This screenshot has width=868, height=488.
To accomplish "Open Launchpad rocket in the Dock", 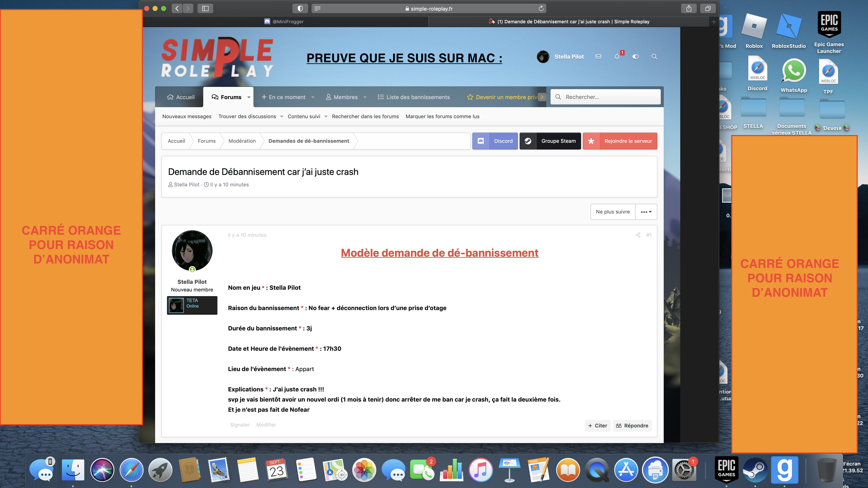I will pyautogui.click(x=160, y=470).
